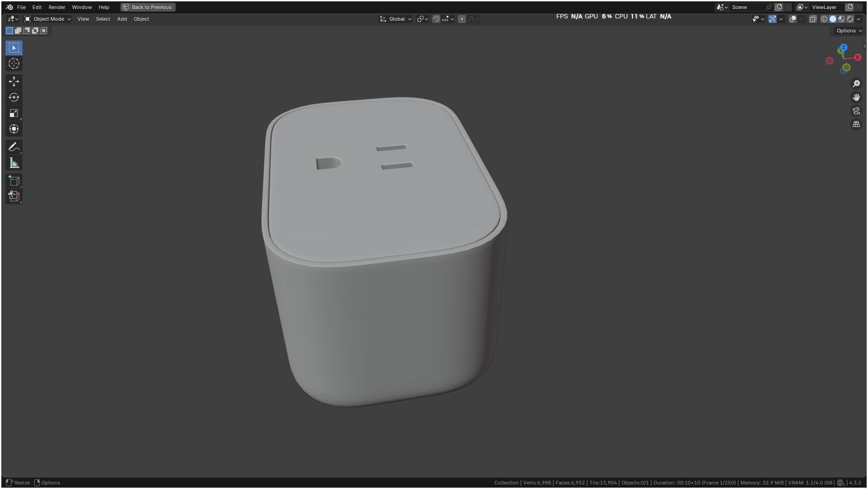
Task: Toggle X-ray mode
Action: click(x=813, y=19)
